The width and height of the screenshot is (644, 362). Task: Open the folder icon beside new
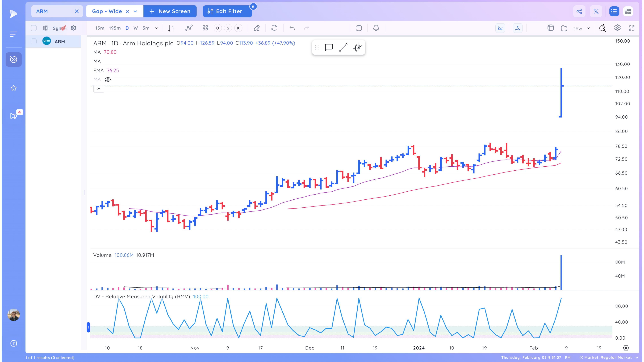pos(564,28)
